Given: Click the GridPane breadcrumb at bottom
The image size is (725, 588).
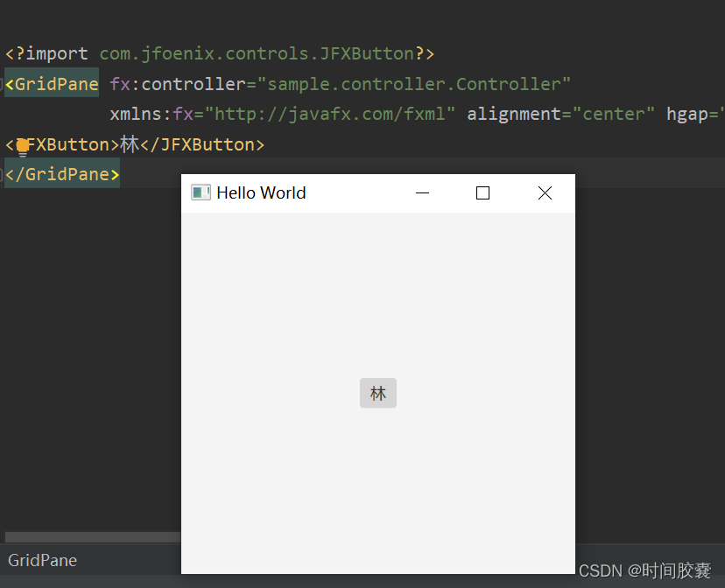Looking at the screenshot, I should tap(43, 560).
